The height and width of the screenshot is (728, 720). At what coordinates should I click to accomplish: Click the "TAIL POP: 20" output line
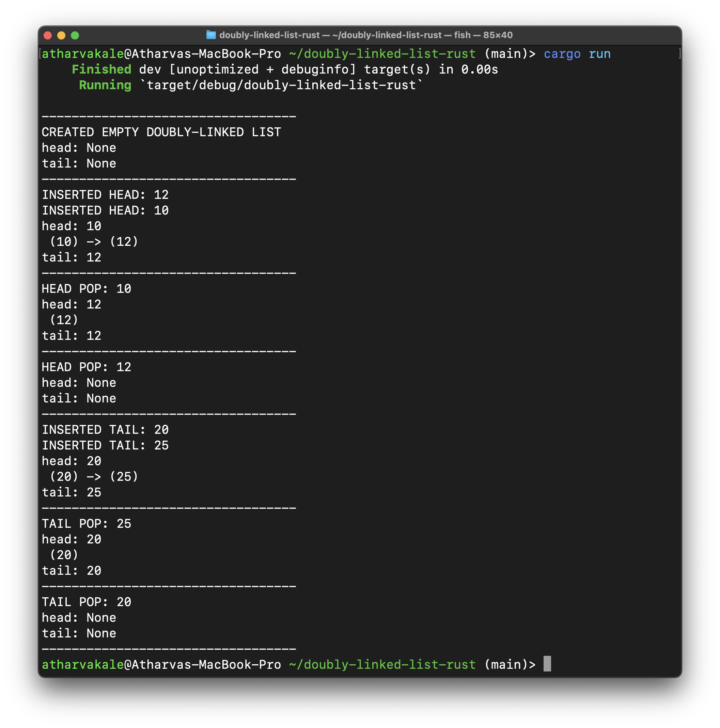tap(86, 602)
